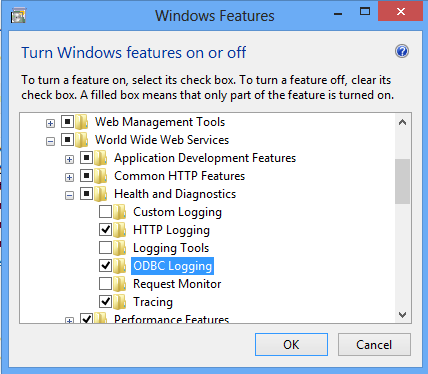The width and height of the screenshot is (428, 374).
Task: Click the Windows Features title bar icon
Action: tap(18, 16)
